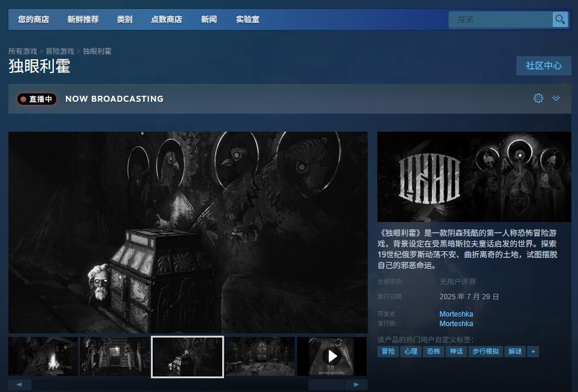Click the Likho logo capsule image
The width and height of the screenshot is (578, 392).
474,176
